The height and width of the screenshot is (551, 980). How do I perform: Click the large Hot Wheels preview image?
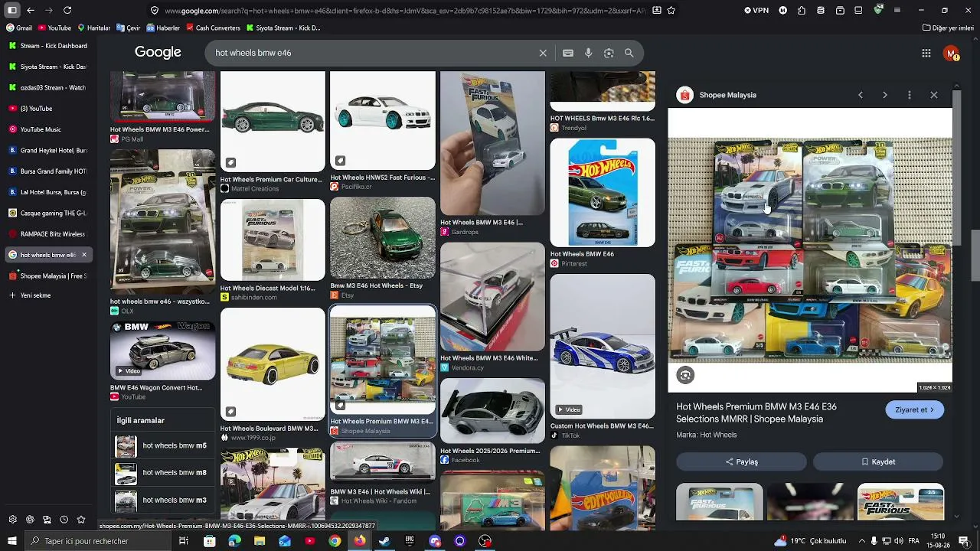pyautogui.click(x=810, y=249)
